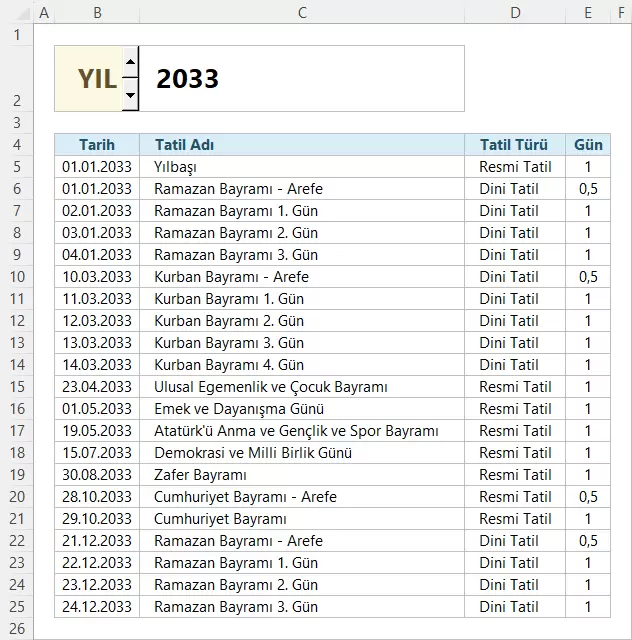Screen dimensions: 632x640
Task: Select Kurban Bayramı 2. Gün cell
Action: click(302, 321)
